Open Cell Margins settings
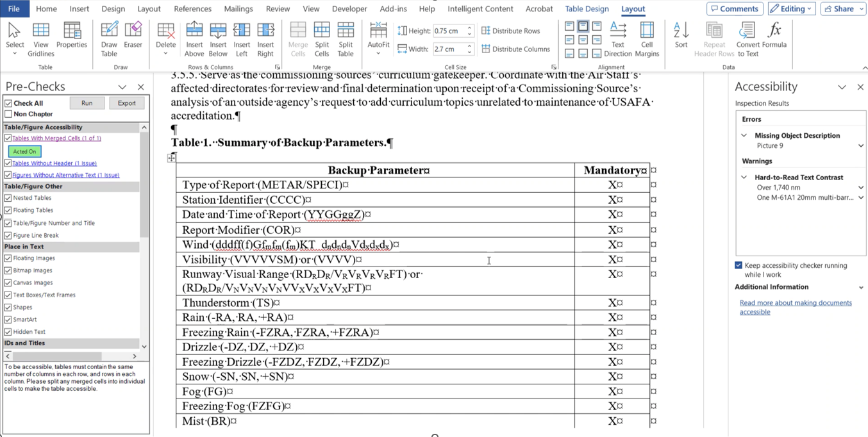The width and height of the screenshot is (868, 437). [x=647, y=38]
